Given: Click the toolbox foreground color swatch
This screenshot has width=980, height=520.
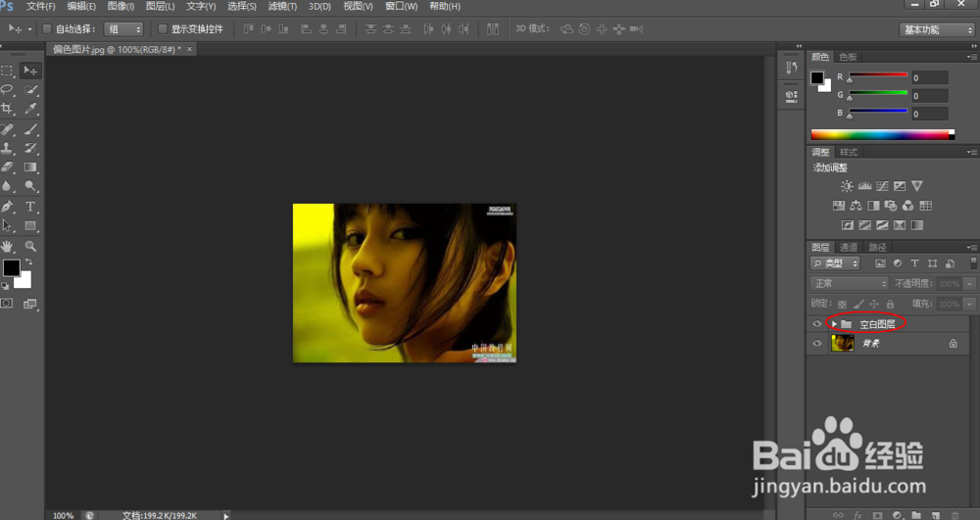Looking at the screenshot, I should tap(11, 267).
